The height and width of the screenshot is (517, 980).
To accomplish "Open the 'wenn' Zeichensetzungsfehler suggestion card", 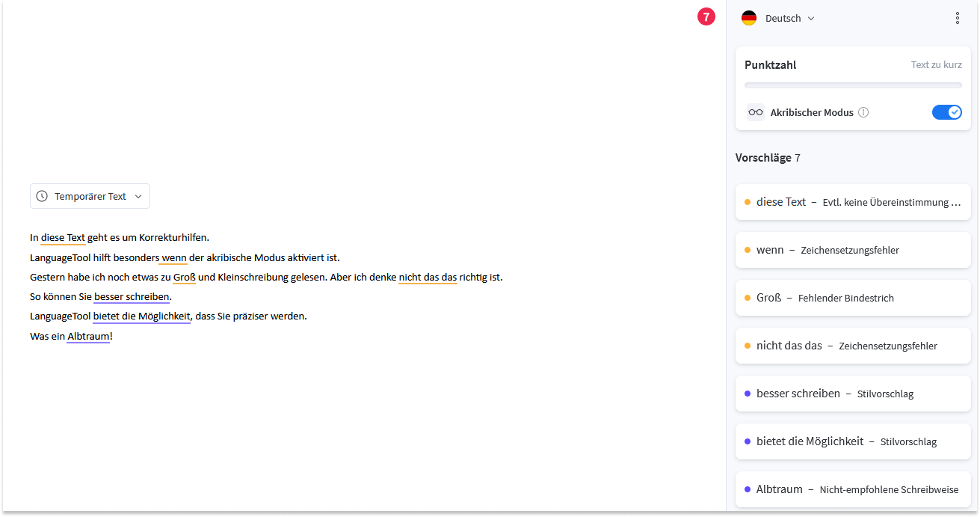I will (853, 250).
